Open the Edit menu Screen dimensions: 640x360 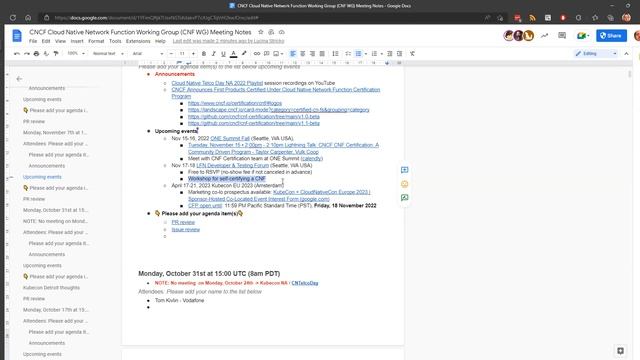pos(46,41)
